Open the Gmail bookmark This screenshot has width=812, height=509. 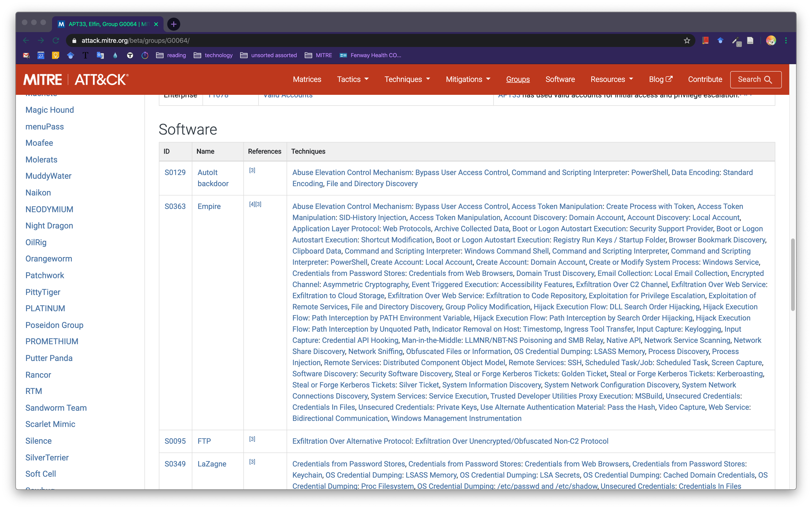(26, 55)
